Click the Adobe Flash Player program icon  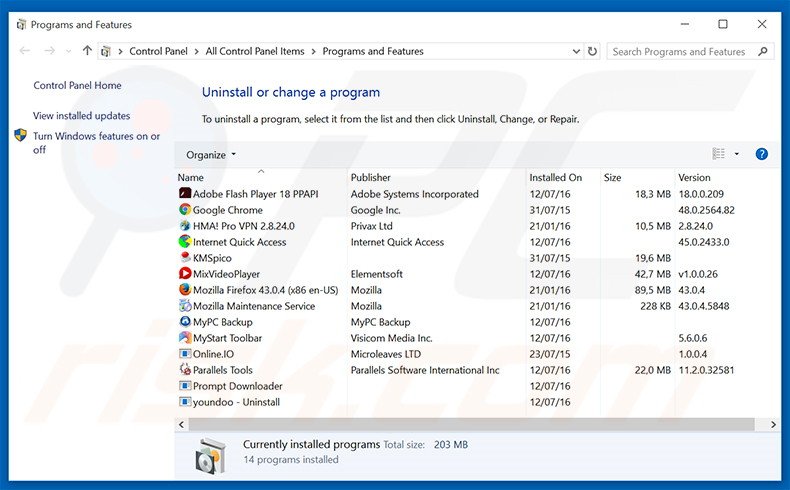click(185, 193)
